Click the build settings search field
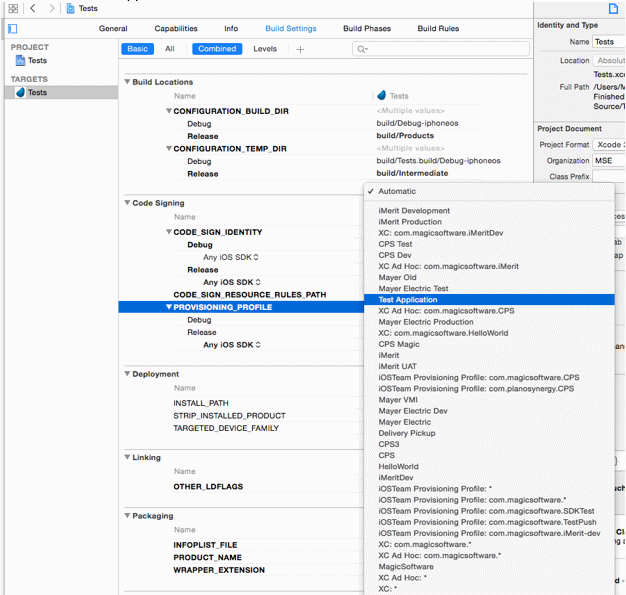This screenshot has width=626, height=595. coord(441,49)
